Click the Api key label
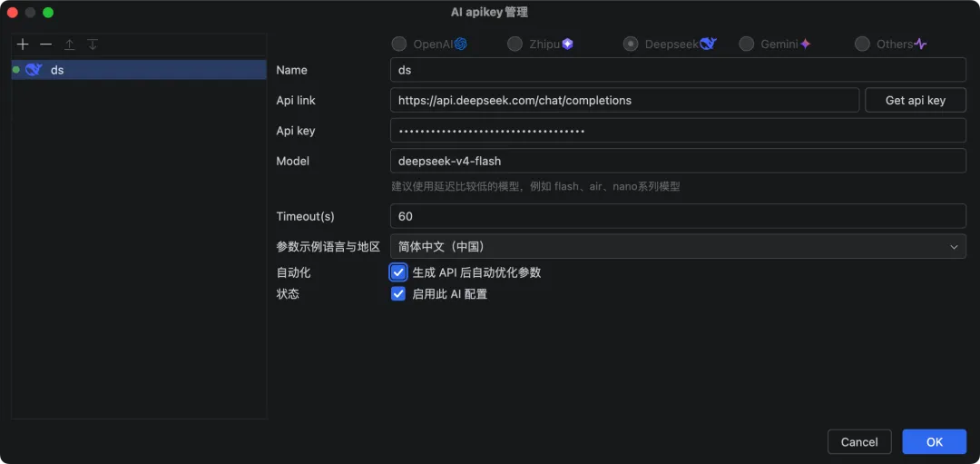The image size is (980, 464). 296,132
